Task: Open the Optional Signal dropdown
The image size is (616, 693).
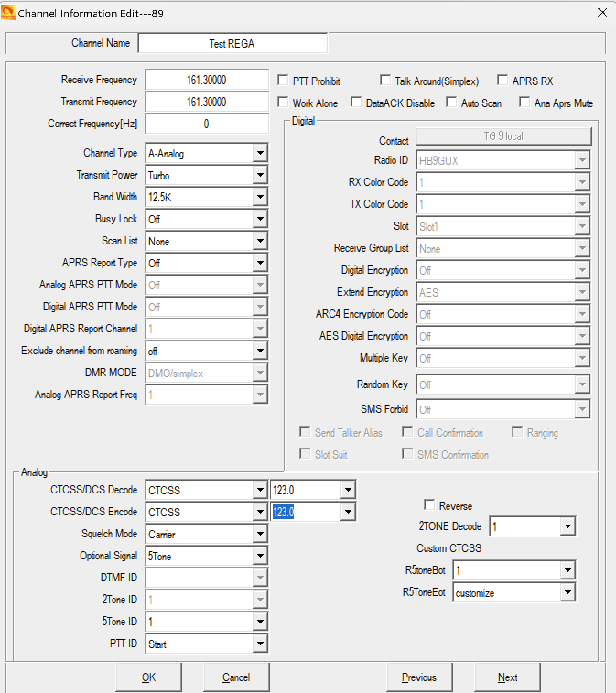Action: [260, 556]
